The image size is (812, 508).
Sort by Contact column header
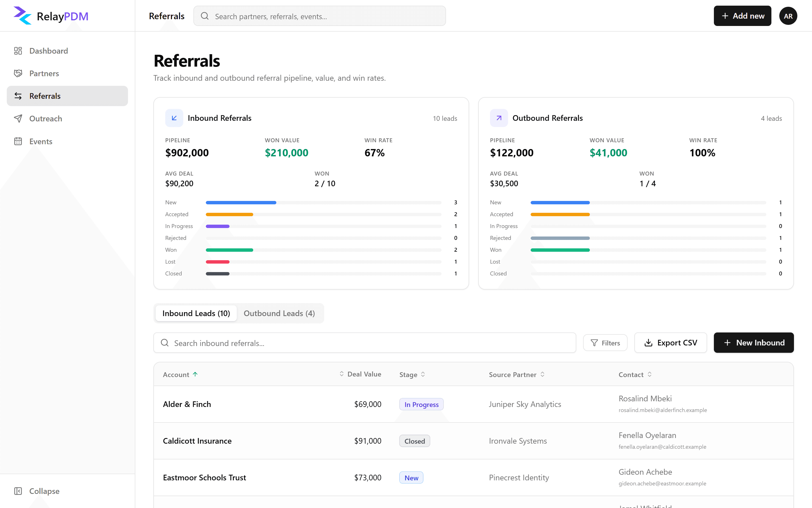pyautogui.click(x=635, y=374)
